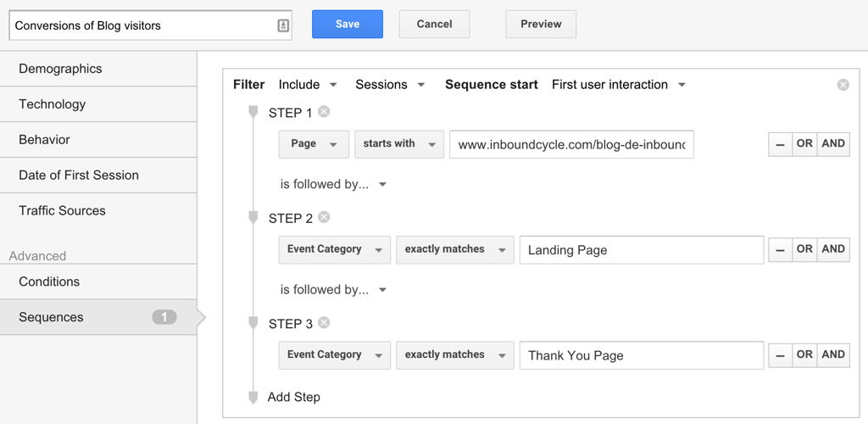This screenshot has width=868, height=424.
Task: Open the Traffic Sources section
Action: pyautogui.click(x=98, y=210)
